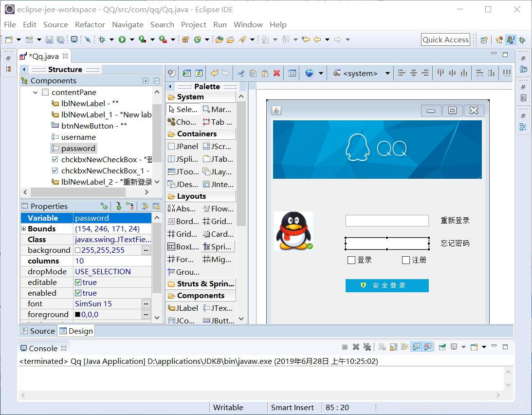Switch to the Source tab
This screenshot has width=532, height=415.
point(38,331)
